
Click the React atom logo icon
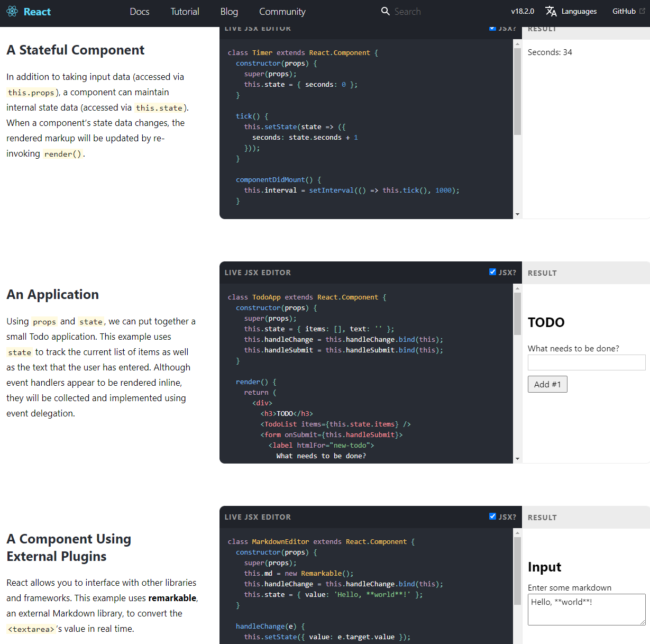[x=12, y=12]
